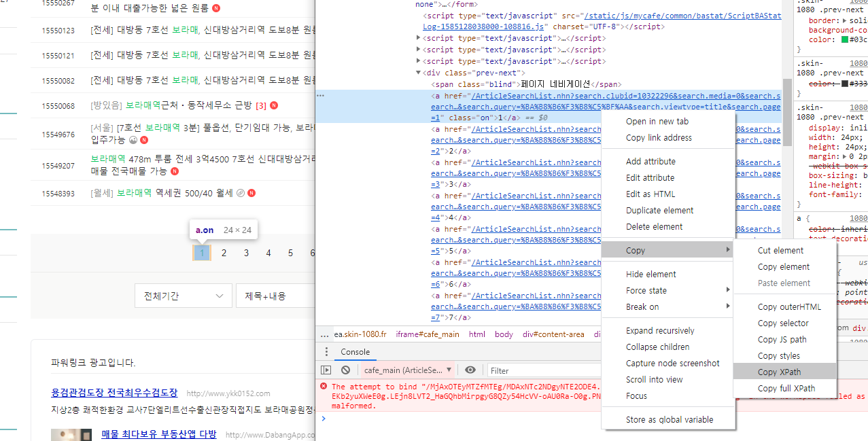Screen dimensions: 868x441
Task: Click the dark color swatch #333
Action: [845, 84]
